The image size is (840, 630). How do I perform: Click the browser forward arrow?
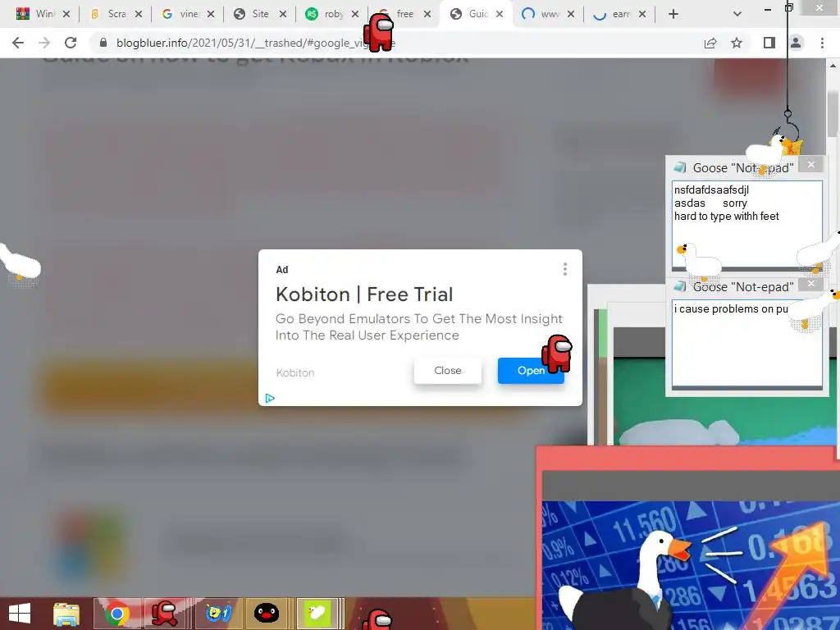pyautogui.click(x=44, y=43)
